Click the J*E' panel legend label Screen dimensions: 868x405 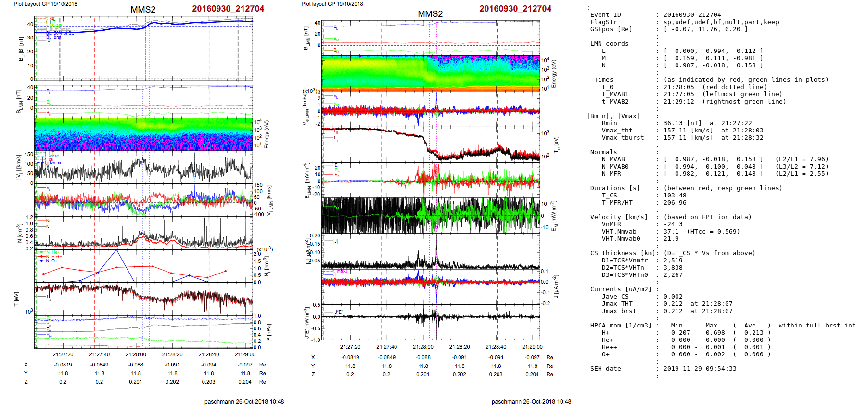coord(338,312)
